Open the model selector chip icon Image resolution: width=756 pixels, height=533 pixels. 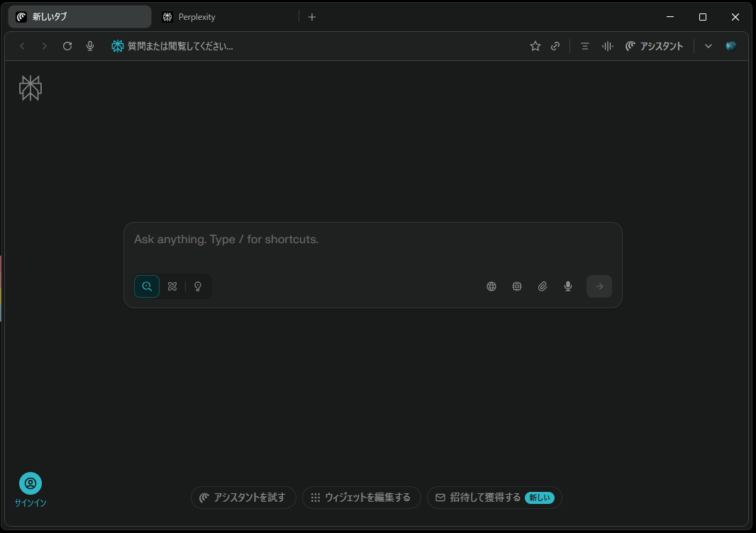[x=517, y=286]
